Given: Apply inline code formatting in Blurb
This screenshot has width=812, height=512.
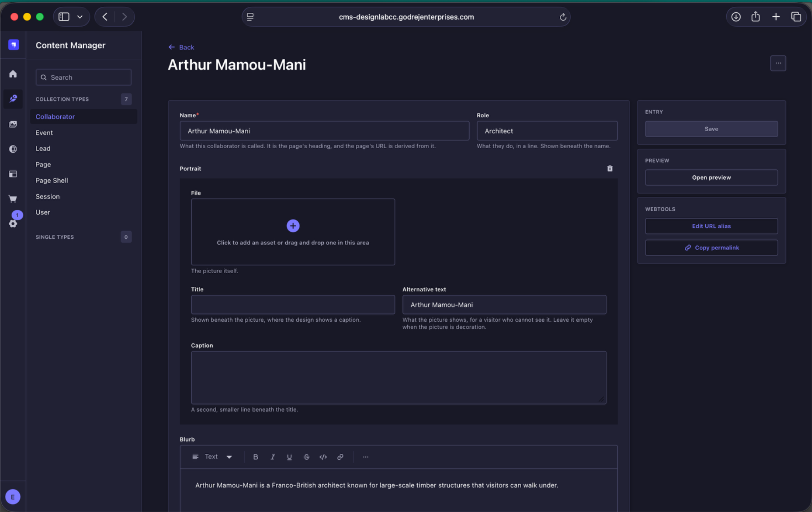Looking at the screenshot, I should (x=323, y=457).
